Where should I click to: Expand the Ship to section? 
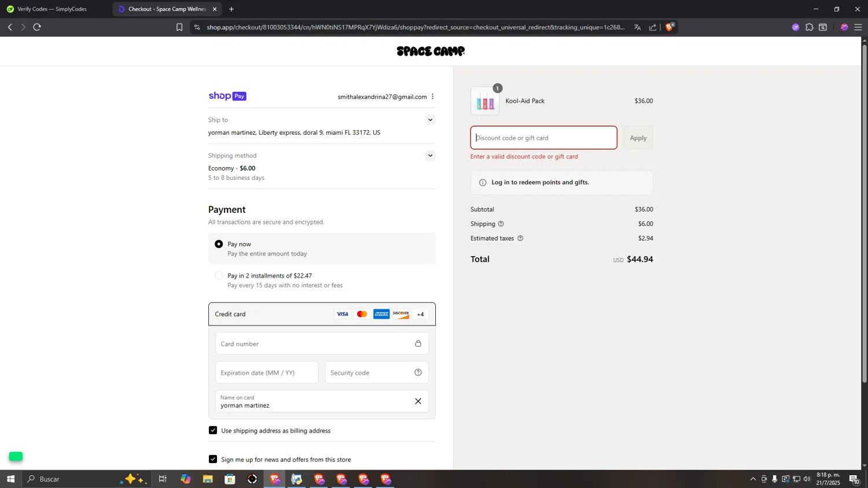pyautogui.click(x=430, y=120)
